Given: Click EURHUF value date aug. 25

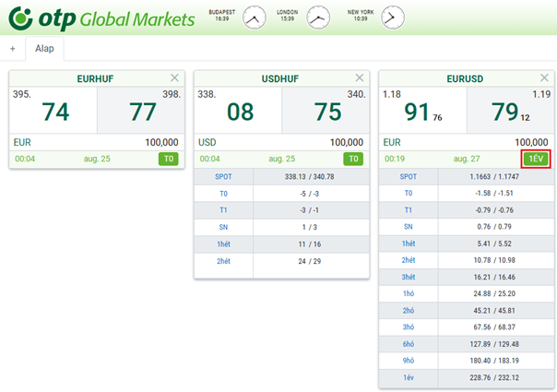Looking at the screenshot, I should click(97, 159).
